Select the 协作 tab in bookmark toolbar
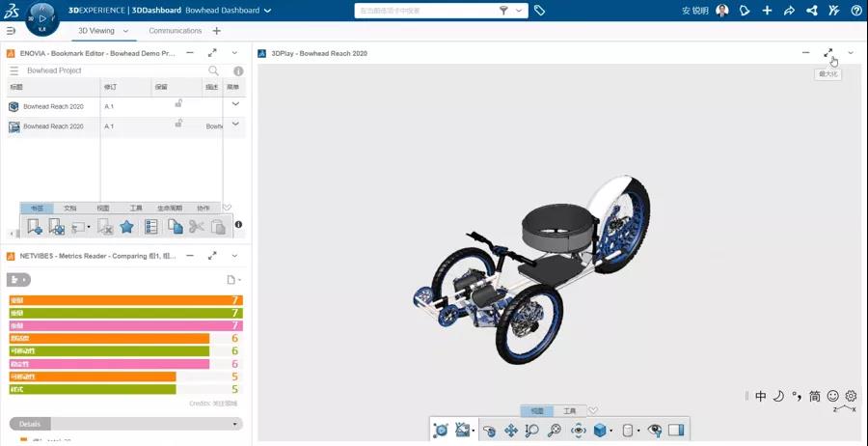868x446 pixels. click(x=203, y=209)
